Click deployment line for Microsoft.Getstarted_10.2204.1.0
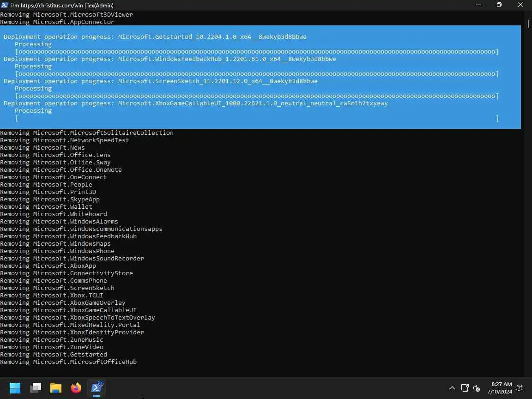 click(155, 36)
